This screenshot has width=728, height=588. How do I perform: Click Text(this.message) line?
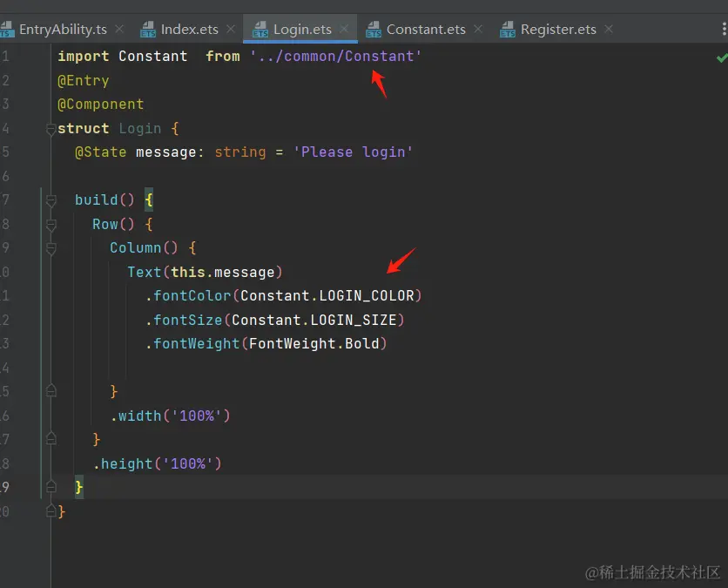[205, 272]
